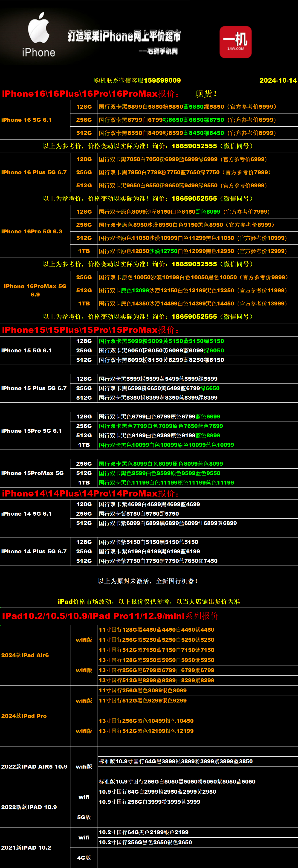Click inquiry number 18659052555 under the 16ProMax rows
Image resolution: width=298 pixels, height=868 pixels.
pos(194,317)
